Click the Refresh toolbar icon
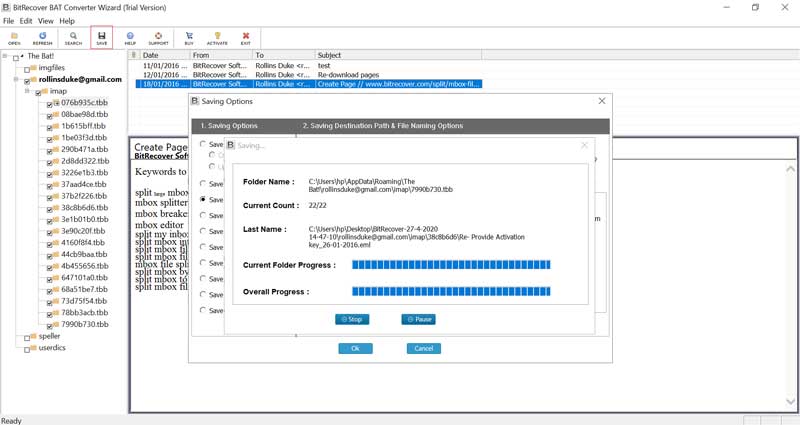This screenshot has height=425, width=800. [x=42, y=38]
